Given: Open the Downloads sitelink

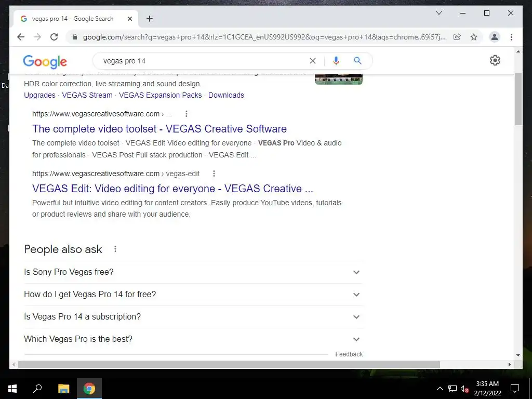Looking at the screenshot, I should coord(226,95).
